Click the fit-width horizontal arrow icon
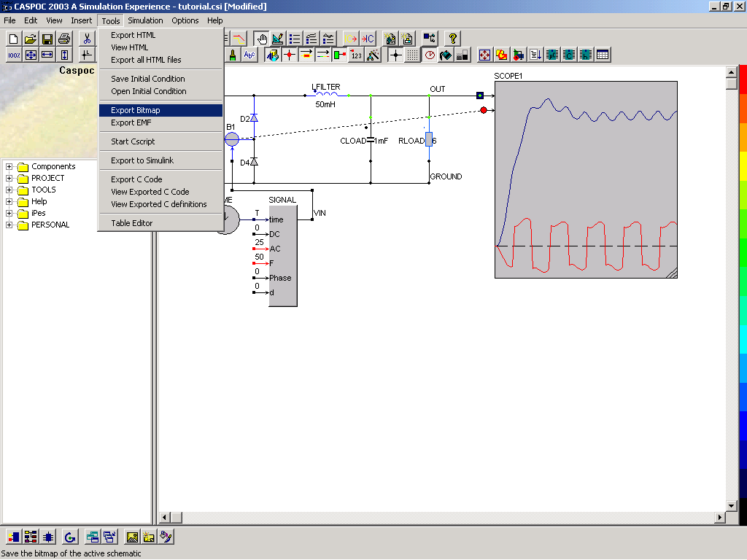The width and height of the screenshot is (747, 560). pyautogui.click(x=47, y=55)
